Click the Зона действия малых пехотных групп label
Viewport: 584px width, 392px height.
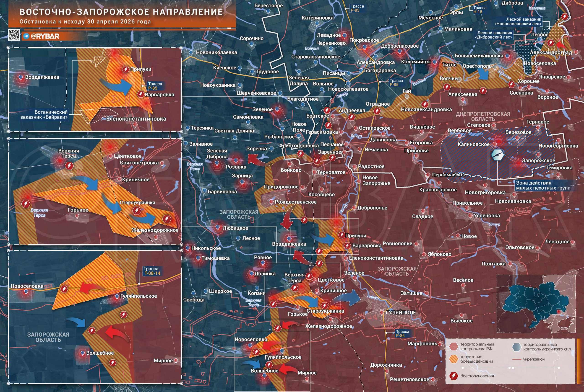(543, 186)
